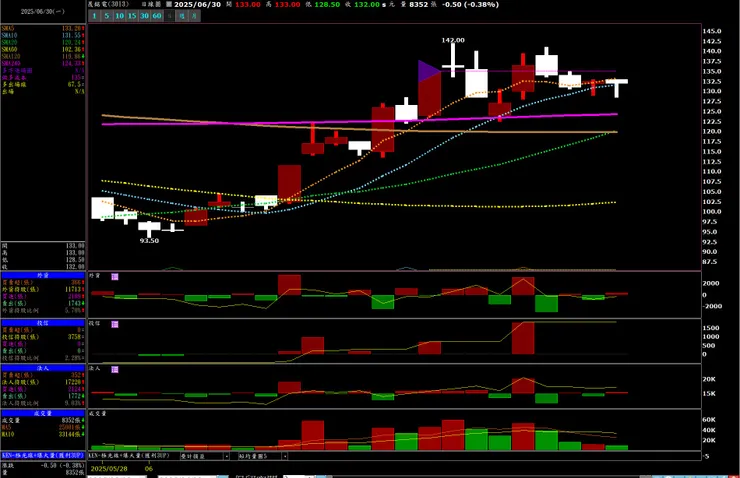Click the SMA10 131.55 row
The width and height of the screenshot is (740, 478).
tap(43, 35)
